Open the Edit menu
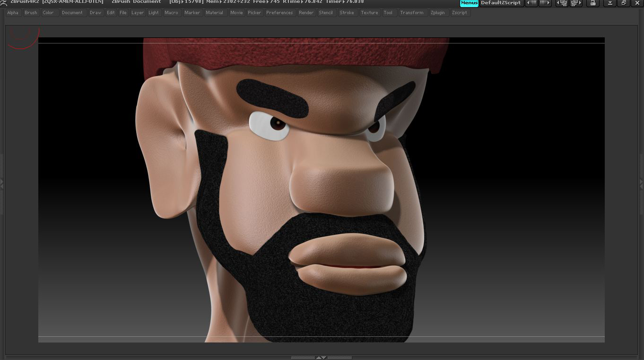 pos(111,13)
